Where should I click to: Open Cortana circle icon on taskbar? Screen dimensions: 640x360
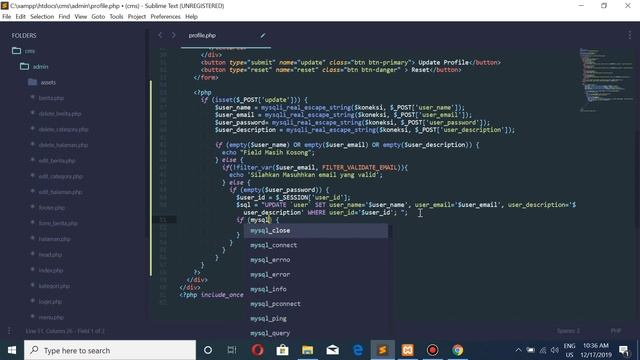pyautogui.click(x=208, y=350)
